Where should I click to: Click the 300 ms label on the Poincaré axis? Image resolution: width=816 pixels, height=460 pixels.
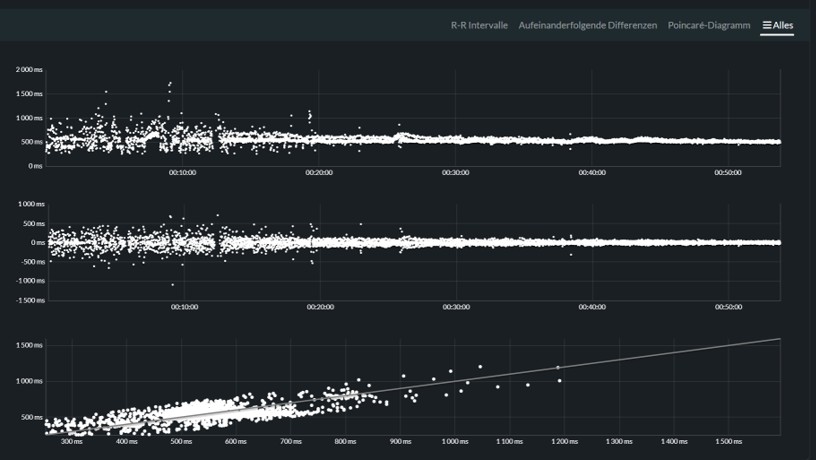(x=72, y=441)
